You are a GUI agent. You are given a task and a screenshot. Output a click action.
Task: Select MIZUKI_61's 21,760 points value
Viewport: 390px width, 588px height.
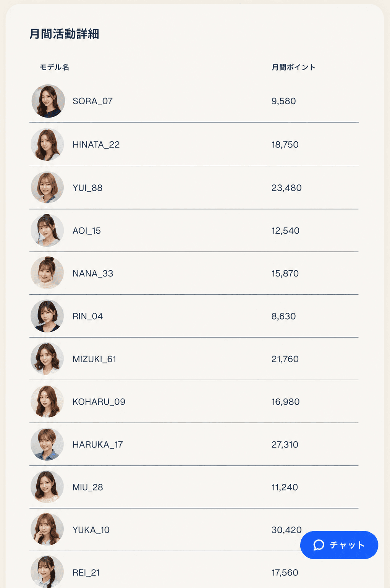click(285, 359)
